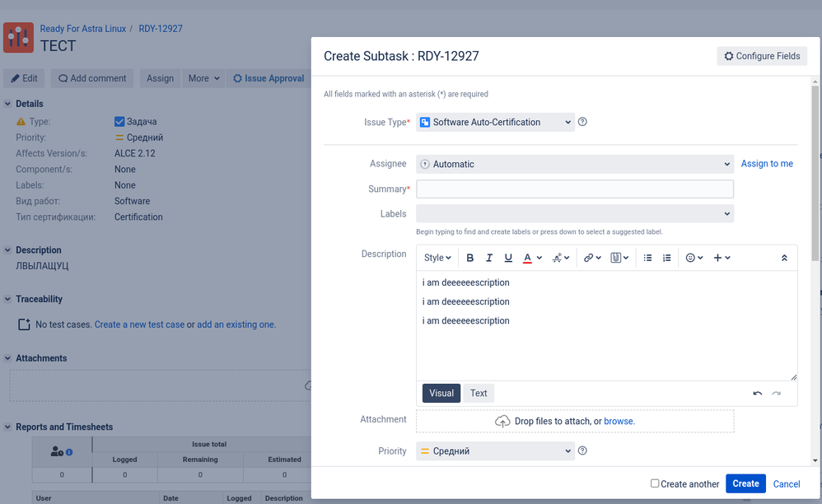Click Add comment button
The width and height of the screenshot is (822, 504).
(92, 78)
